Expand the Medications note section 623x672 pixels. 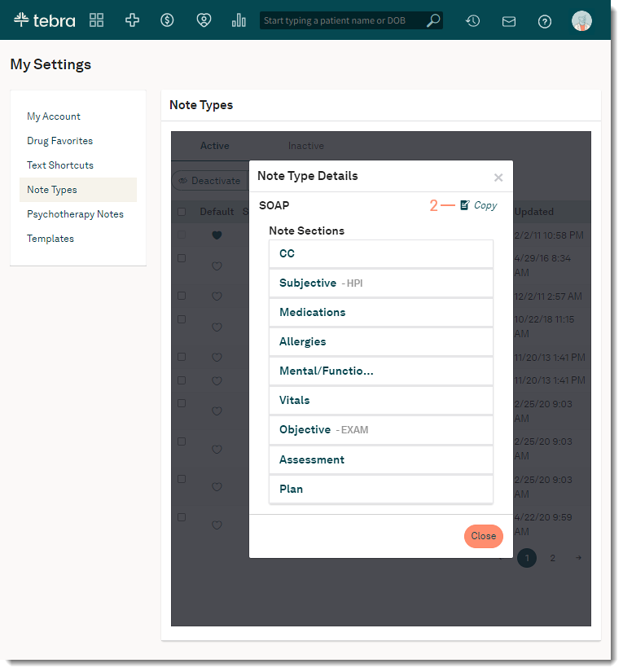coord(380,313)
